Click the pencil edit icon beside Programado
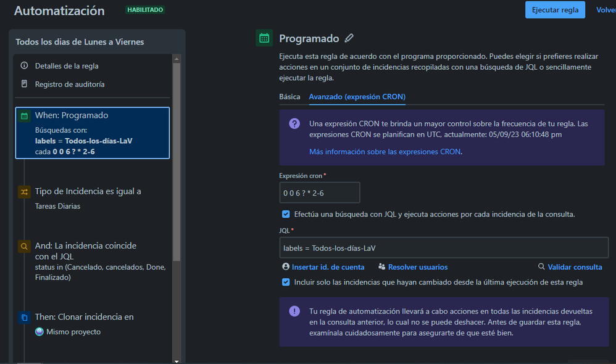 coord(349,38)
